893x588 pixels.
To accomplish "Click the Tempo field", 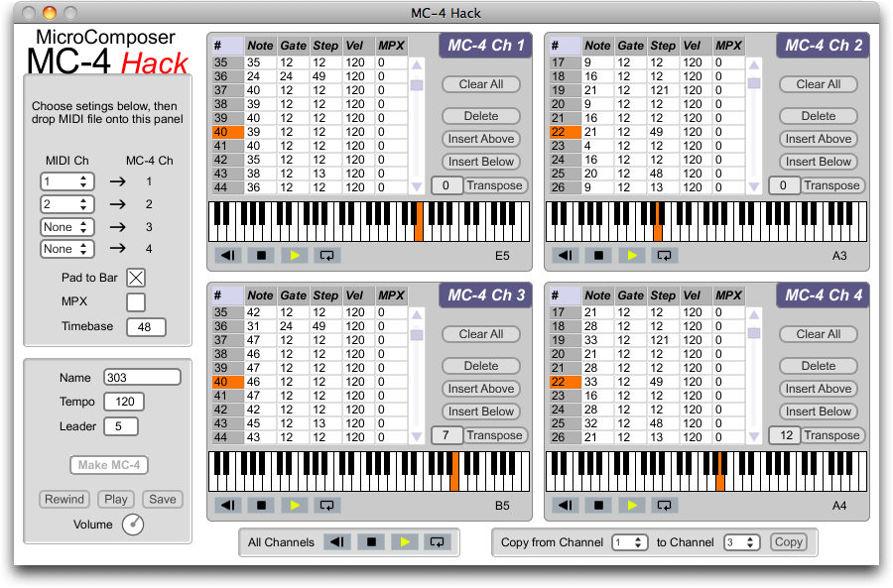I will pyautogui.click(x=124, y=402).
